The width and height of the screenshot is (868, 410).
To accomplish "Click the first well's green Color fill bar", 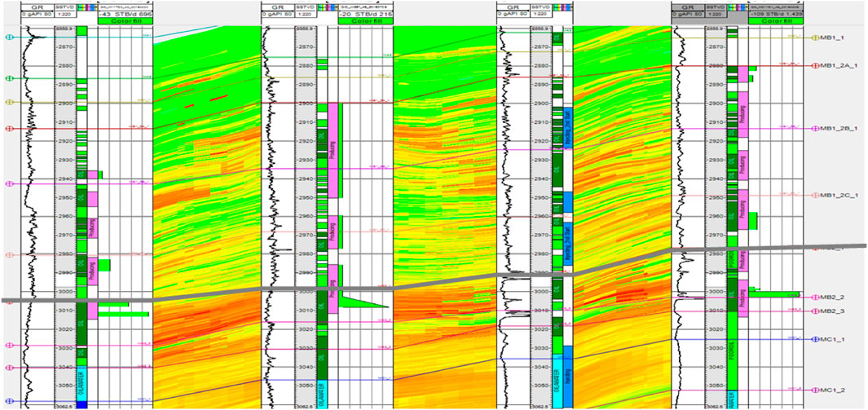I will [126, 21].
